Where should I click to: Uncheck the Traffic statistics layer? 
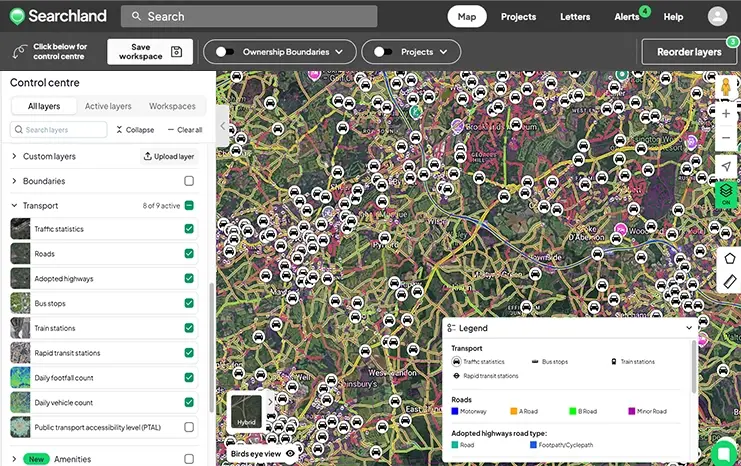click(189, 229)
